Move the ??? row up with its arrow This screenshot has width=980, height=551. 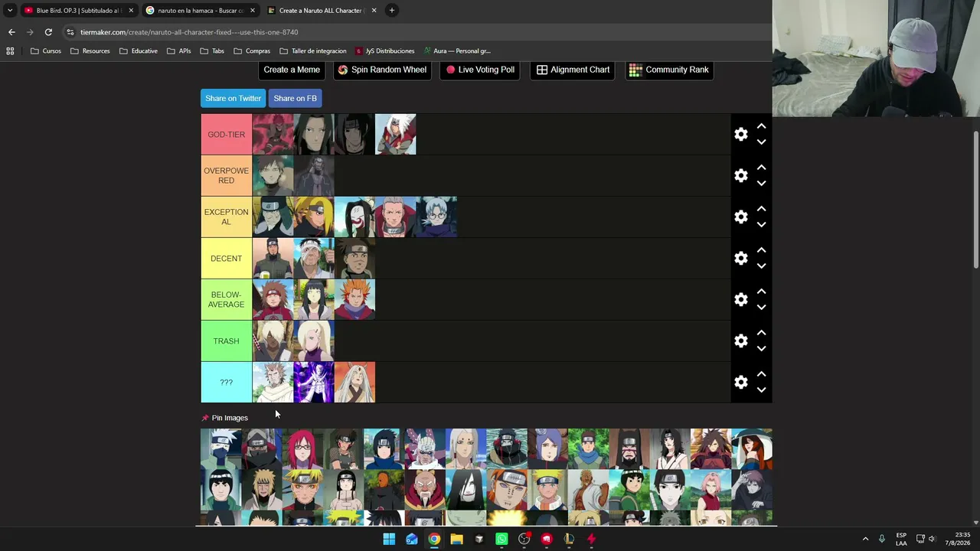(761, 374)
